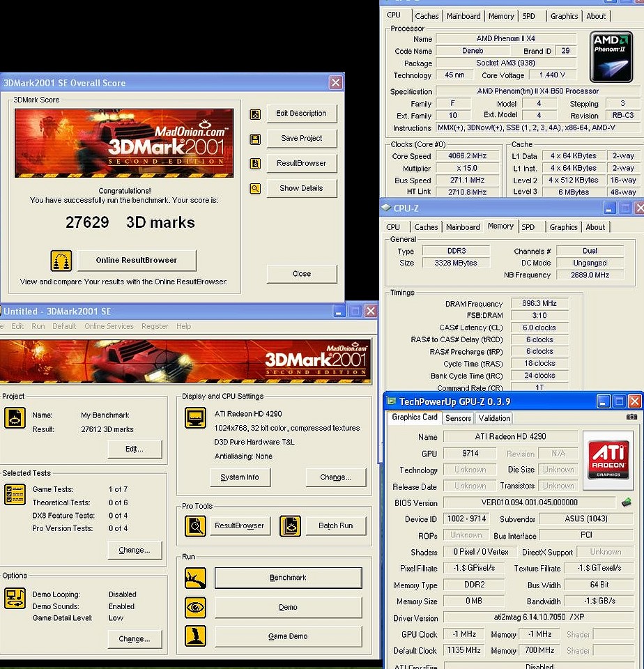Click the Edit Description notepad icon
The width and height of the screenshot is (644, 669).
256,114
